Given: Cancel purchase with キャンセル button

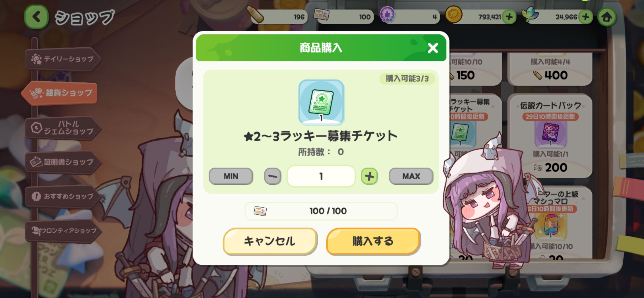Looking at the screenshot, I should [x=270, y=241].
